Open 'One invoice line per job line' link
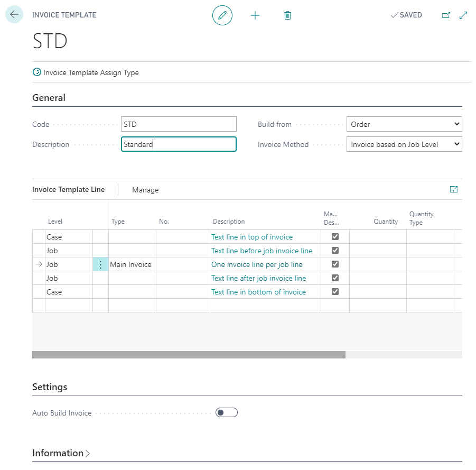Viewport: 476px width, 470px height. point(257,264)
